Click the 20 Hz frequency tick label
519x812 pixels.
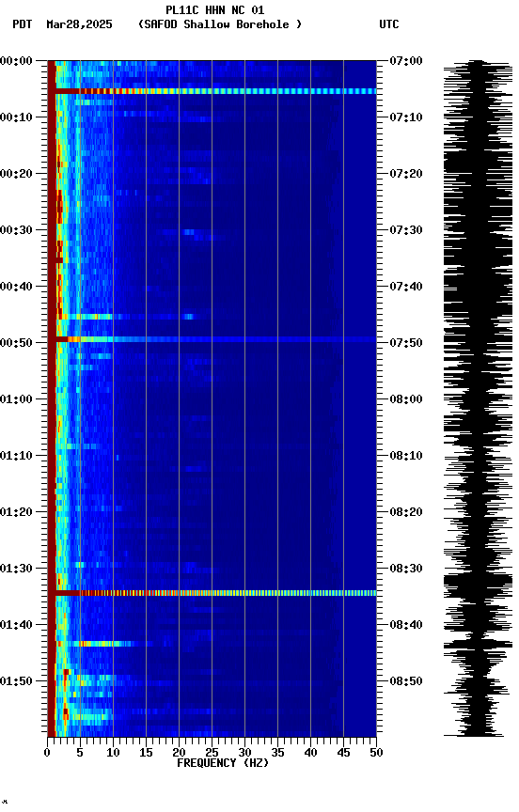point(179,753)
